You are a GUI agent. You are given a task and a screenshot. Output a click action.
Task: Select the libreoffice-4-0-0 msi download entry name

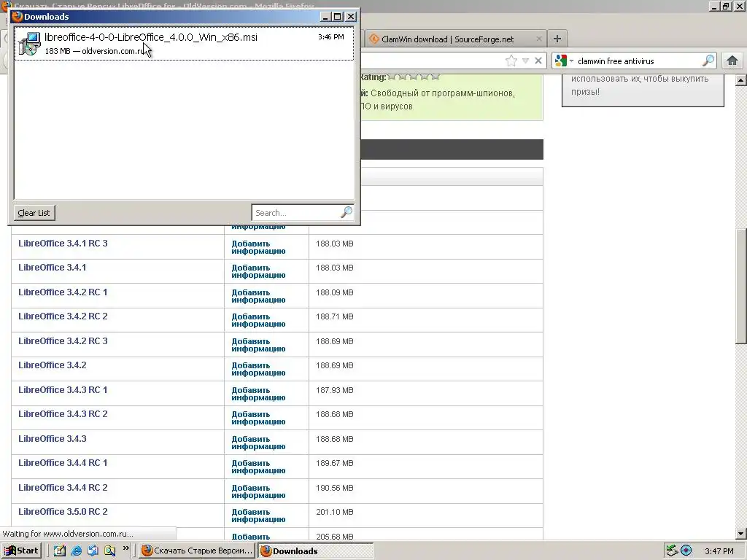click(150, 37)
